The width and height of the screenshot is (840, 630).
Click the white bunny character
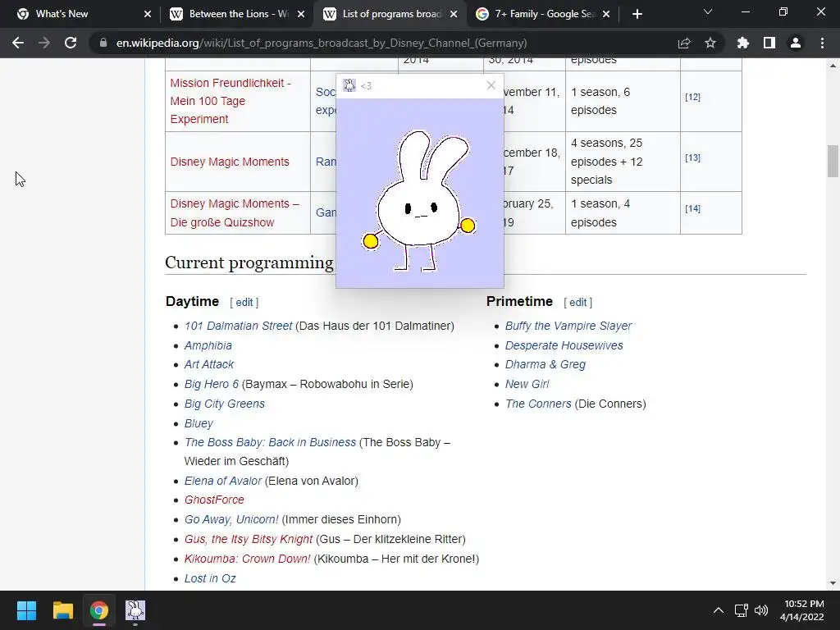[419, 201]
